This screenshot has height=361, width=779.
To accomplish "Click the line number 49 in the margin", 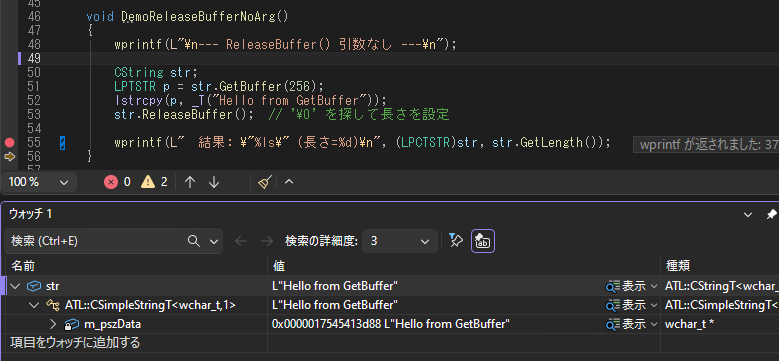I will click(x=35, y=59).
